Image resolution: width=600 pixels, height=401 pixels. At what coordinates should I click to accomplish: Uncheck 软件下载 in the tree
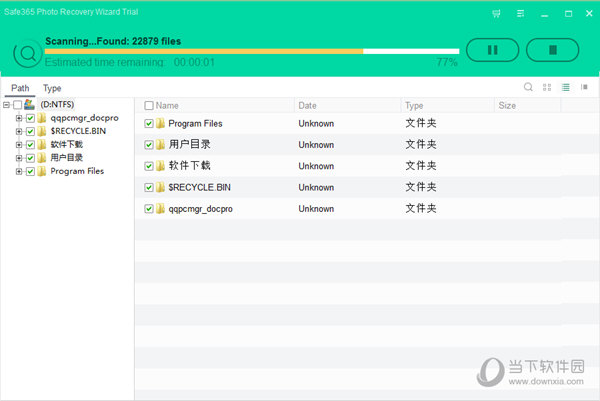(x=30, y=145)
